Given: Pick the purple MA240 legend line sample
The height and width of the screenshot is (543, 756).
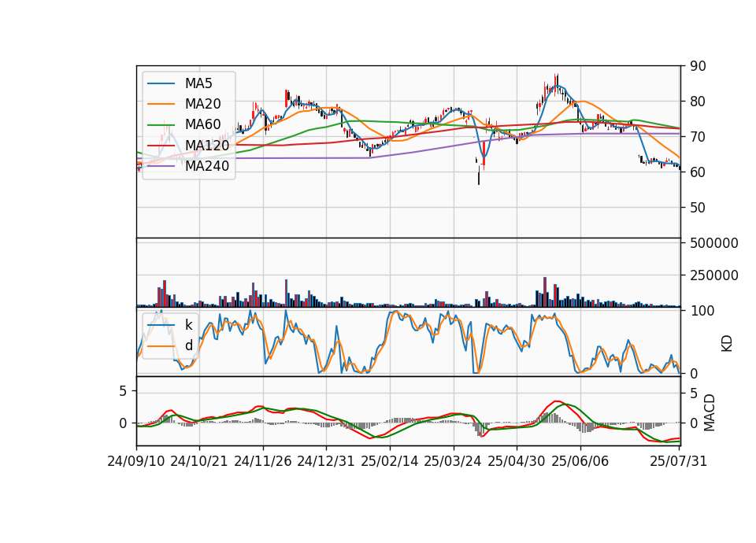Looking at the screenshot, I should click(161, 166).
